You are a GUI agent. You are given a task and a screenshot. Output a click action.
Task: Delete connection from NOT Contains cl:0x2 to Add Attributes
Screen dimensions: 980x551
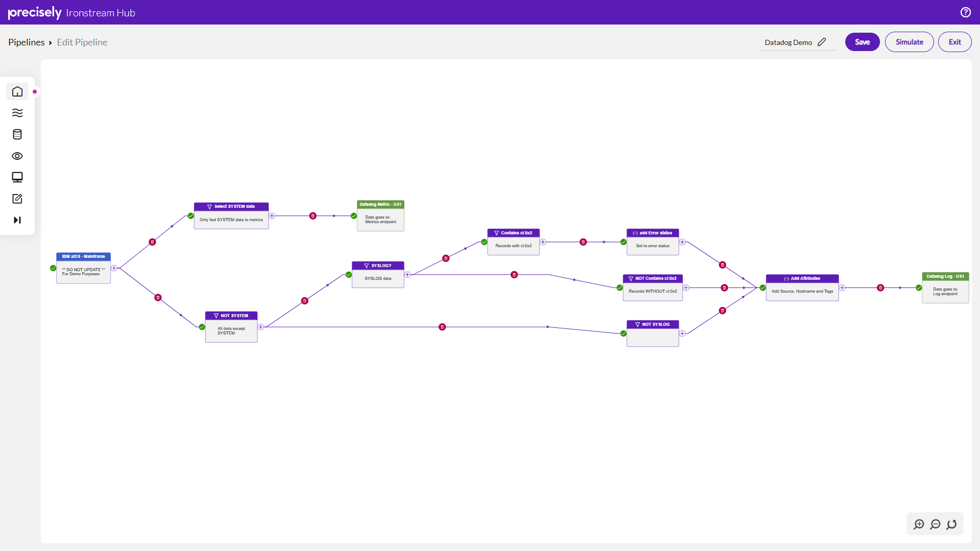(724, 288)
